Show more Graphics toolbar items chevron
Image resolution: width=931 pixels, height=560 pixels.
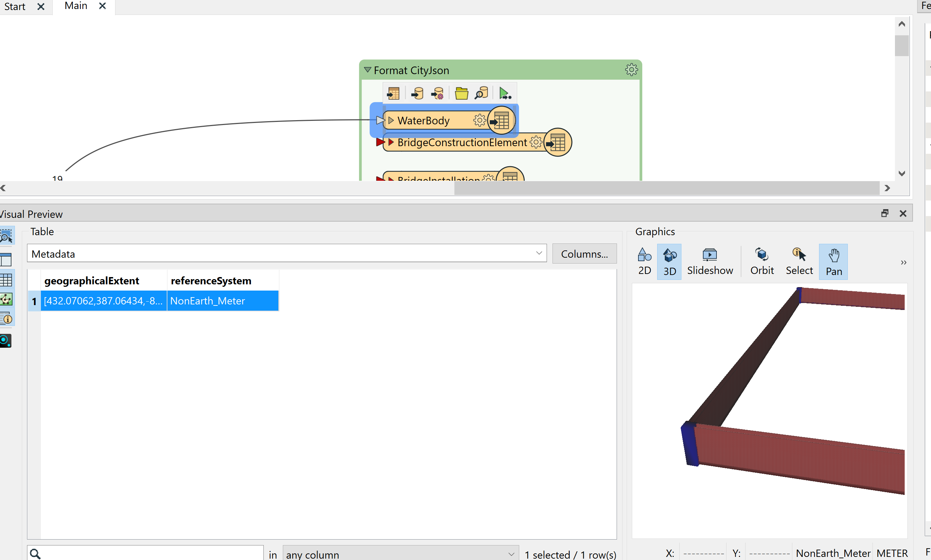[903, 262]
